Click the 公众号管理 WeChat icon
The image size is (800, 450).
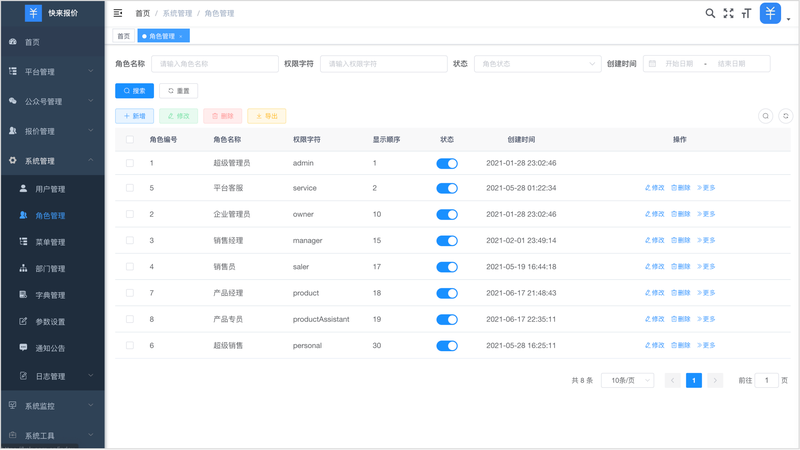tap(13, 101)
